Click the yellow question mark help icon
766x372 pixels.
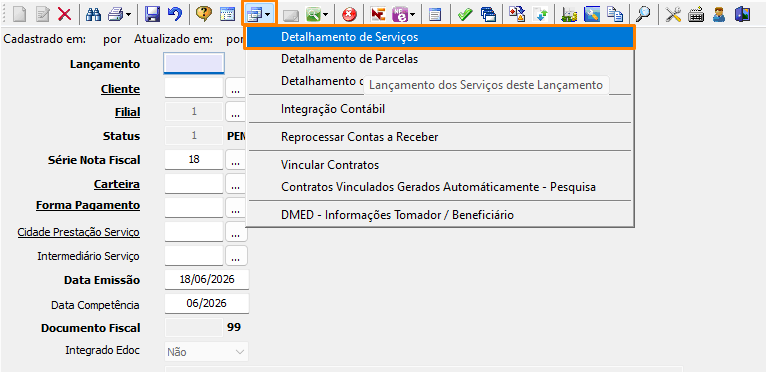(x=203, y=15)
